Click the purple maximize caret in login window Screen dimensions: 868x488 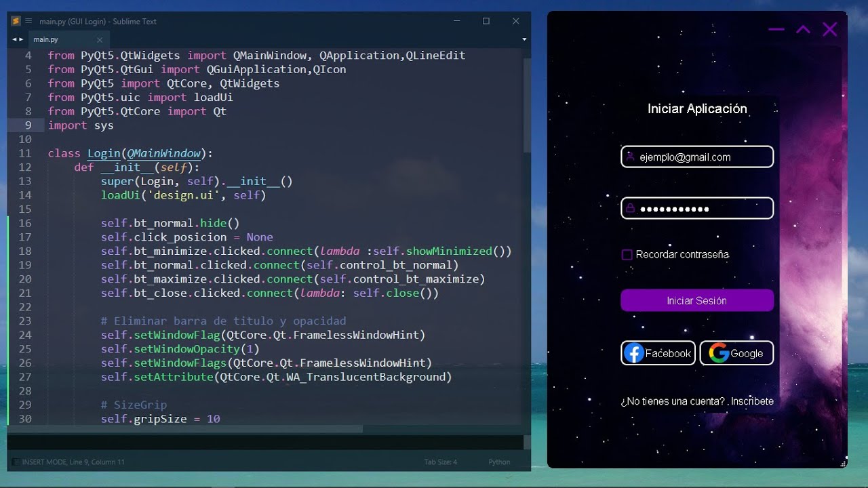coord(803,29)
